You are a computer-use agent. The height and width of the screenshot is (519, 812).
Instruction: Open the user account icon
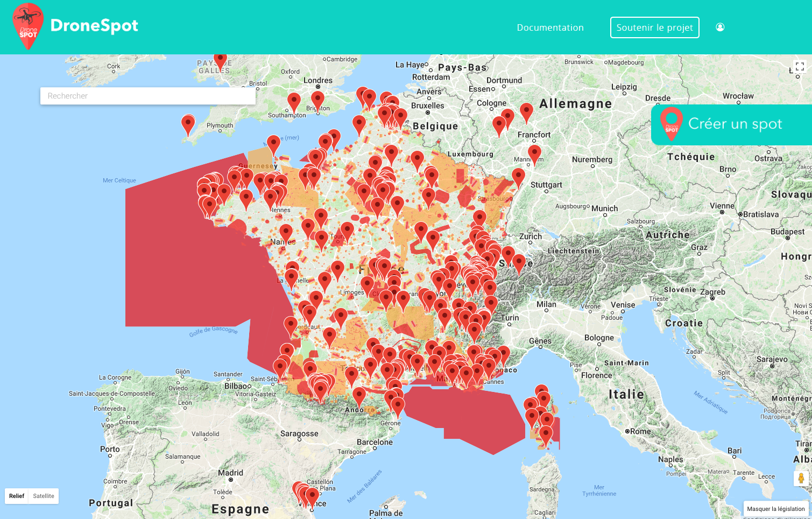720,27
